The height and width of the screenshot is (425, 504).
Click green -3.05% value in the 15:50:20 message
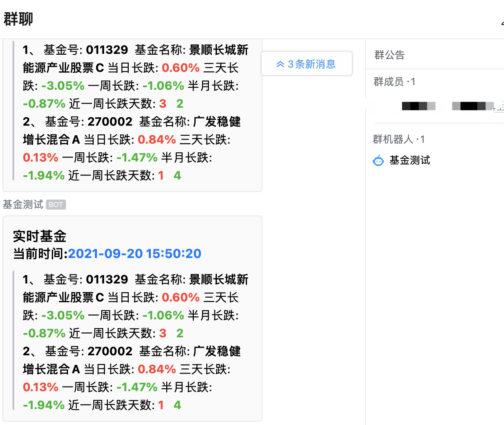pyautogui.click(x=63, y=315)
